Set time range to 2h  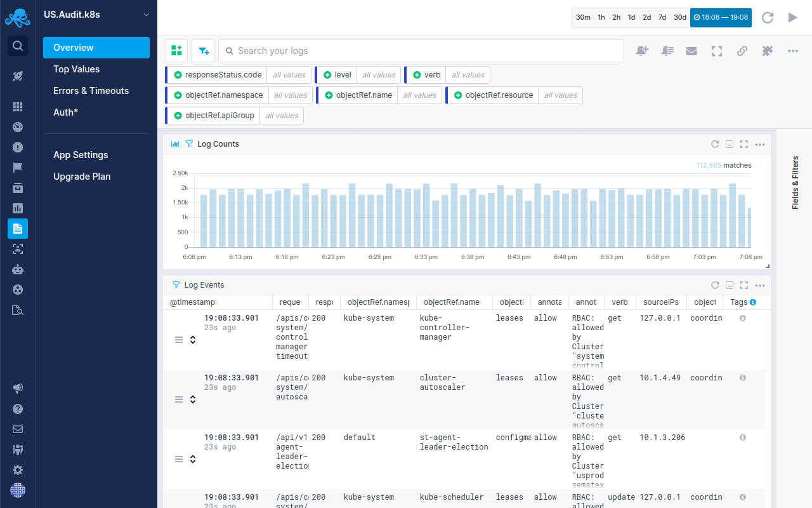click(x=617, y=17)
